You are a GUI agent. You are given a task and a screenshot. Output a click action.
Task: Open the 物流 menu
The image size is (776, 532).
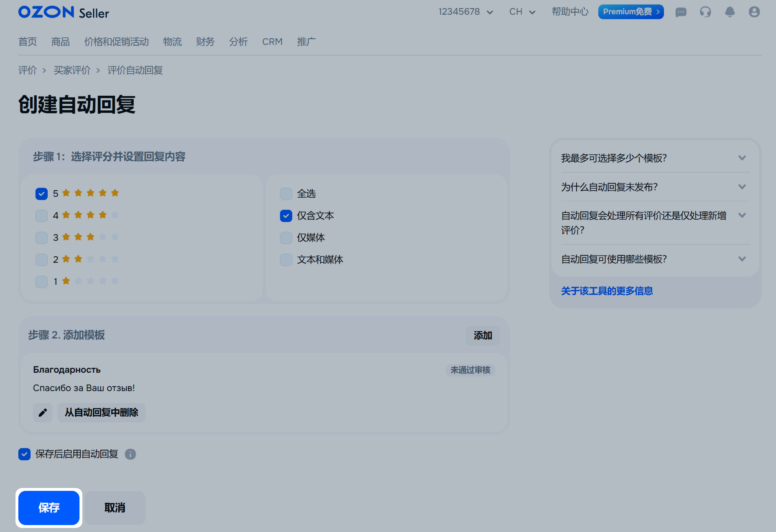pos(172,42)
